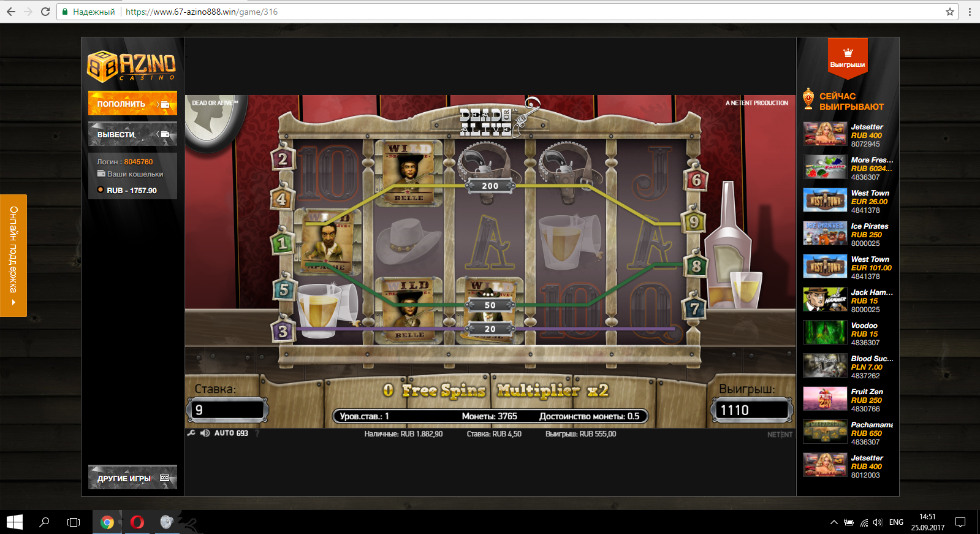
Task: Open the Jetsetter RUB 400 winner thumbnail
Action: tap(825, 134)
